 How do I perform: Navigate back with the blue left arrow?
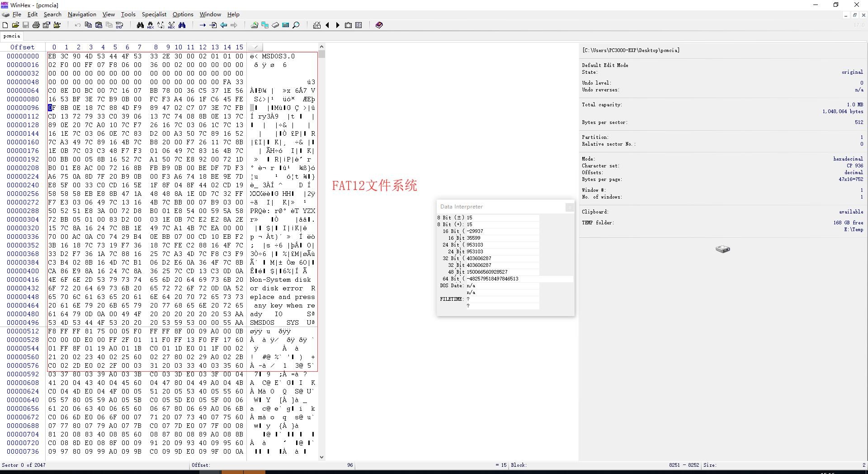coord(223,25)
